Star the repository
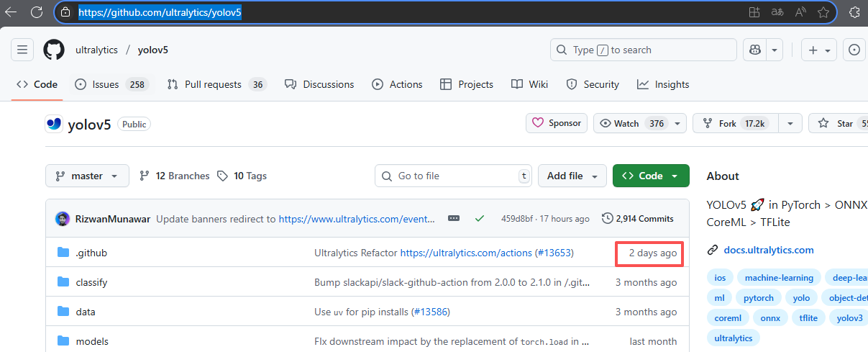Image resolution: width=868 pixels, height=352 pixels. [839, 123]
